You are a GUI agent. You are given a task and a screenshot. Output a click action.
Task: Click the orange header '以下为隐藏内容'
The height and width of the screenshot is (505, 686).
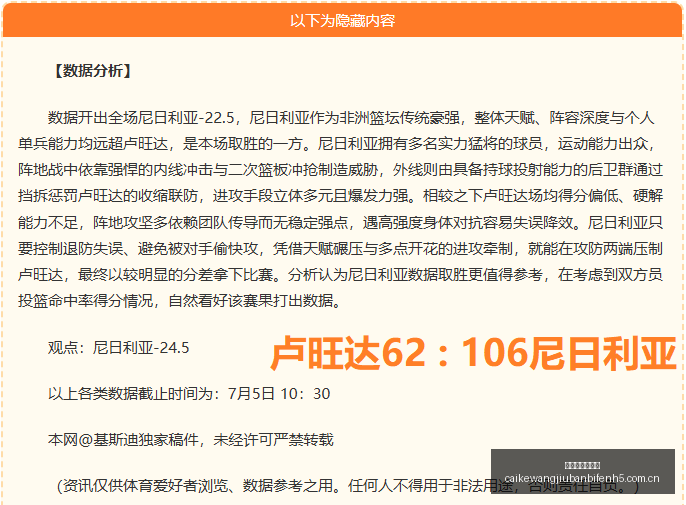point(343,21)
